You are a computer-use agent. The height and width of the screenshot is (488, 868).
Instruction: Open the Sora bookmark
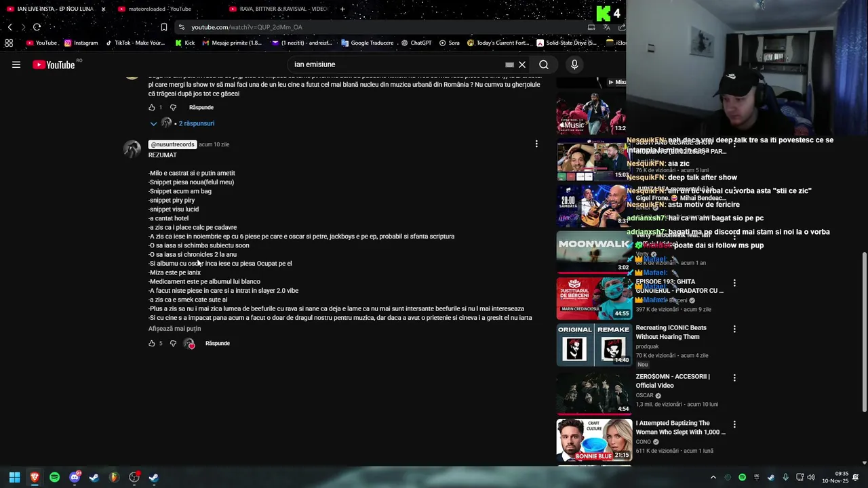pyautogui.click(x=449, y=43)
